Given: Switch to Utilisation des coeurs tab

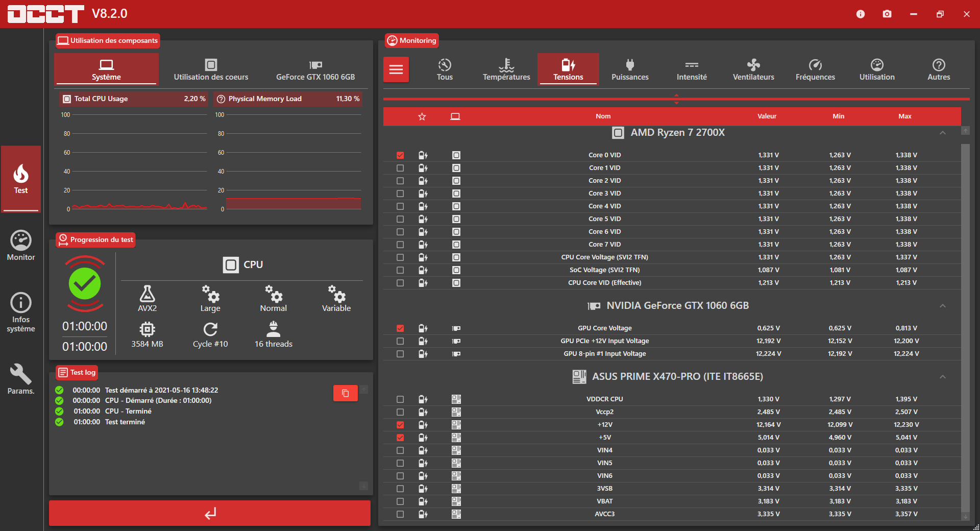Looking at the screenshot, I should point(211,69).
